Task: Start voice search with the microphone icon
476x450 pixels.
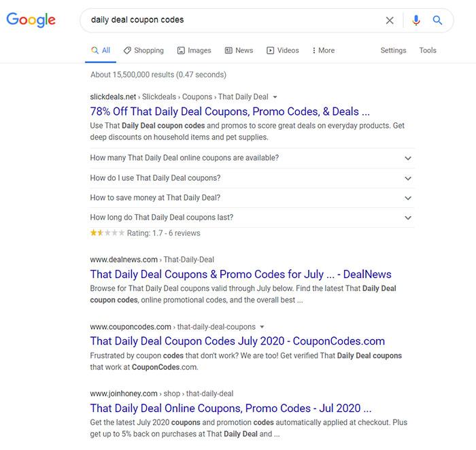Action: 416,20
